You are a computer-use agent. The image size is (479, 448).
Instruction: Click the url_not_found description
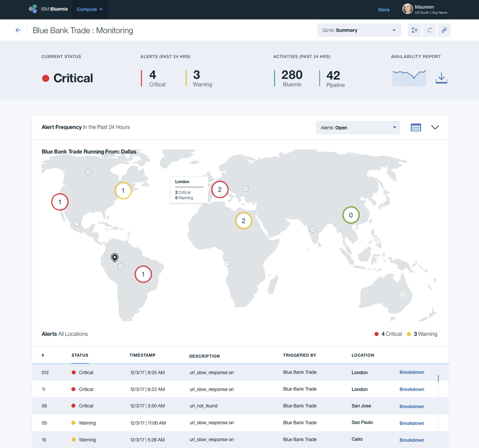pos(204,406)
